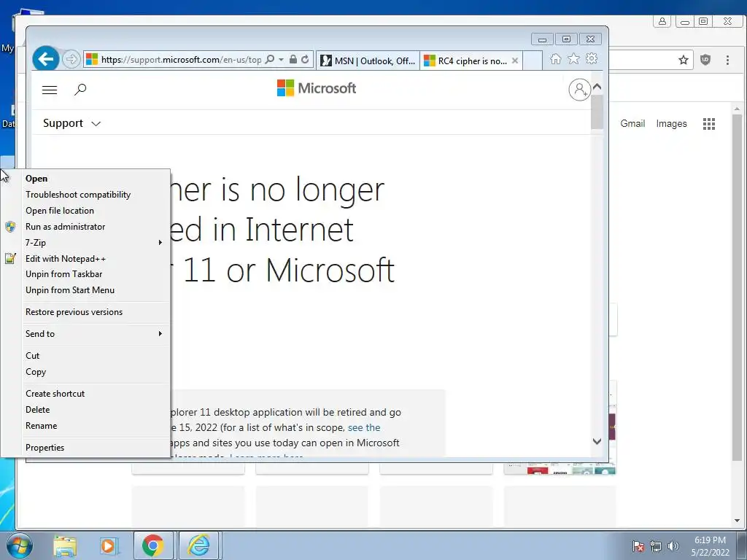
Task: Click the taskbar clock showing 6:19 PM
Action: coord(711,546)
